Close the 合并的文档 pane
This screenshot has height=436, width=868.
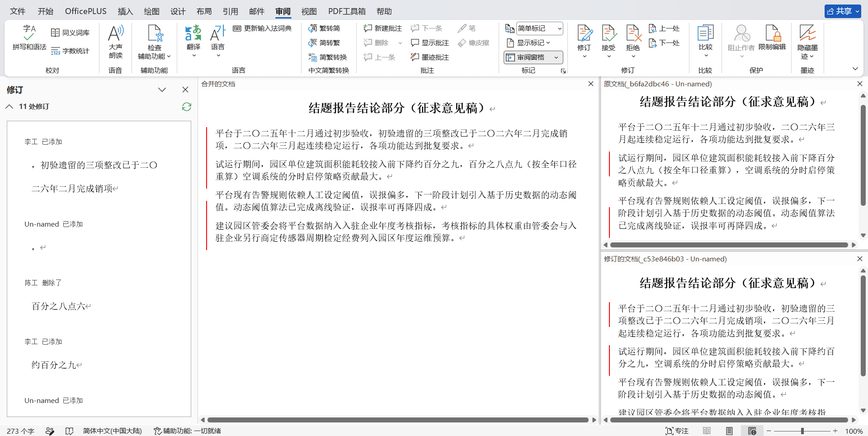(590, 84)
